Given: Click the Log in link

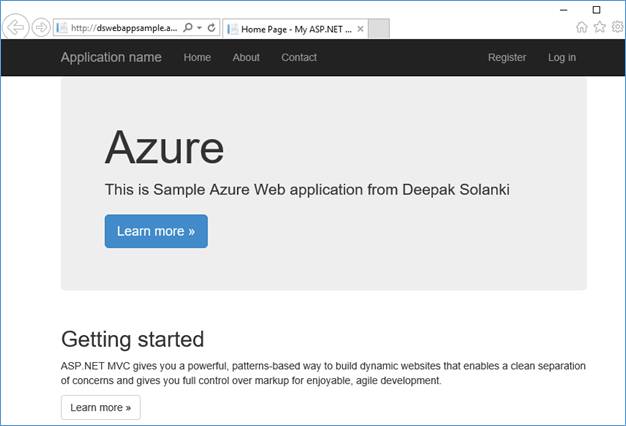Looking at the screenshot, I should point(562,57).
